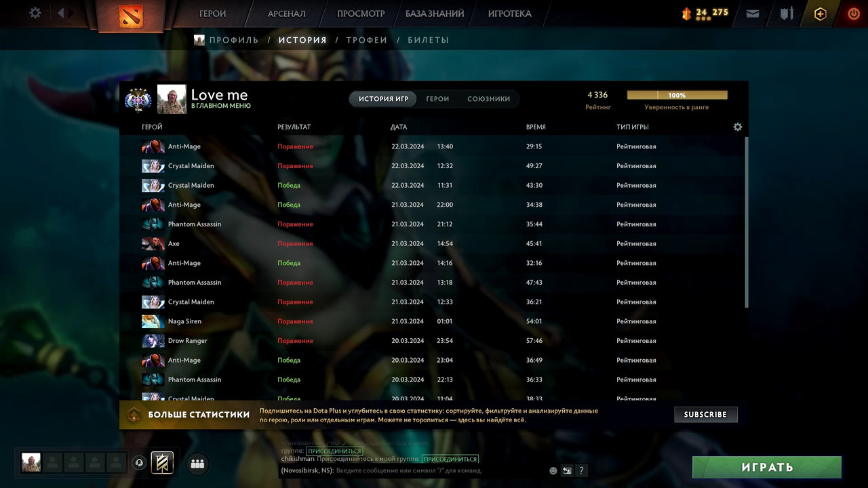Open the emoticon smiley picker in chat

coord(553,470)
